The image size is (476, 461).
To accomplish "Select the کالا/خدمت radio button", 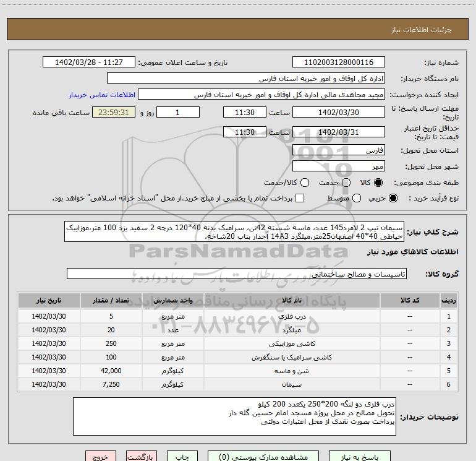I will [x=305, y=183].
